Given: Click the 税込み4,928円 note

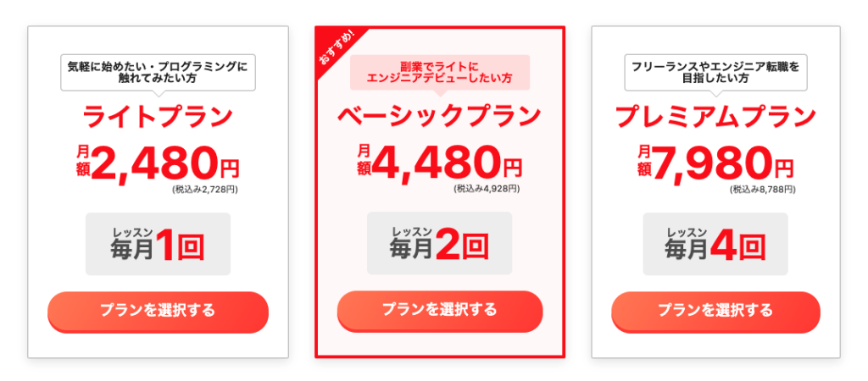Looking at the screenshot, I should 487,189.
